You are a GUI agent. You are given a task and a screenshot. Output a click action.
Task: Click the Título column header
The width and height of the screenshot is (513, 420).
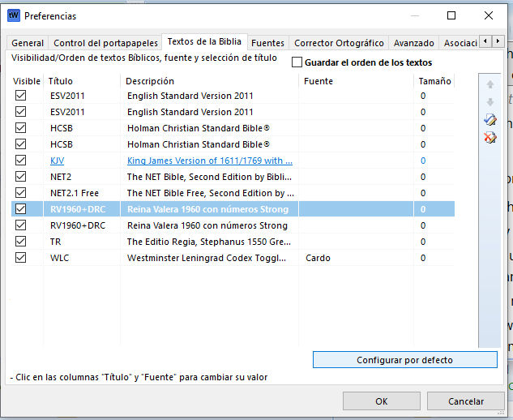[x=61, y=81]
